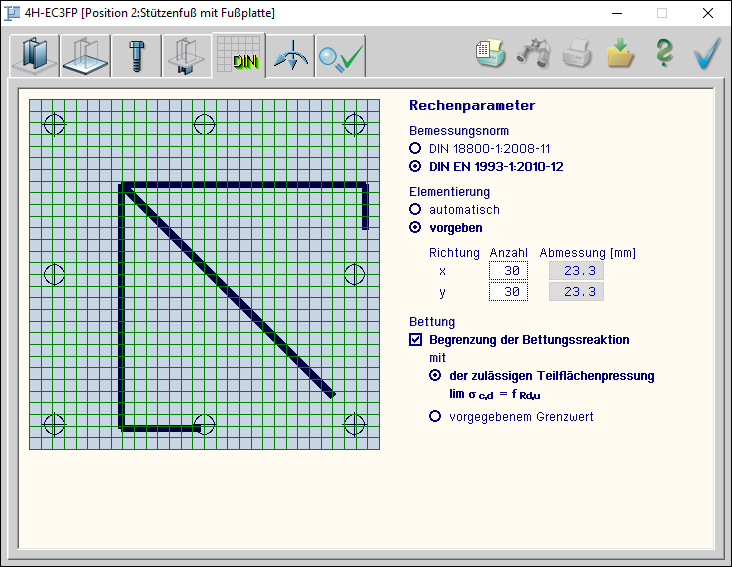732x567 pixels.
Task: Open the loads tab with arrows icon
Action: tap(290, 57)
